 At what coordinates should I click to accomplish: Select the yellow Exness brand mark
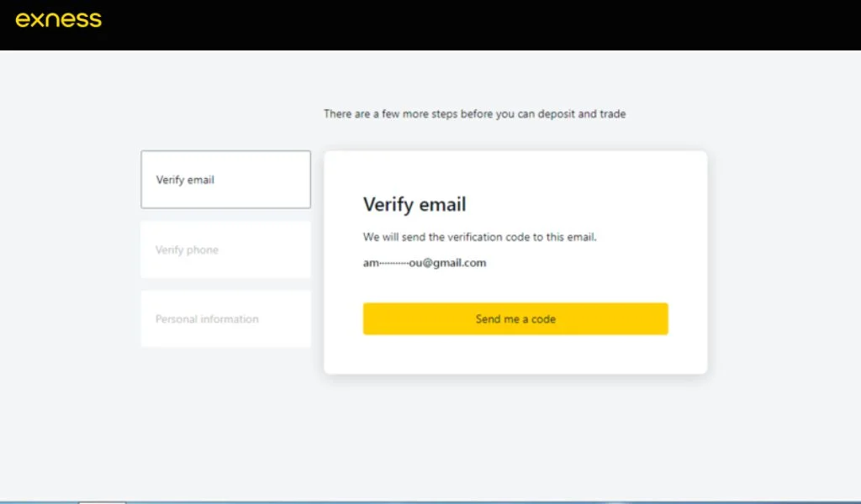tap(57, 18)
